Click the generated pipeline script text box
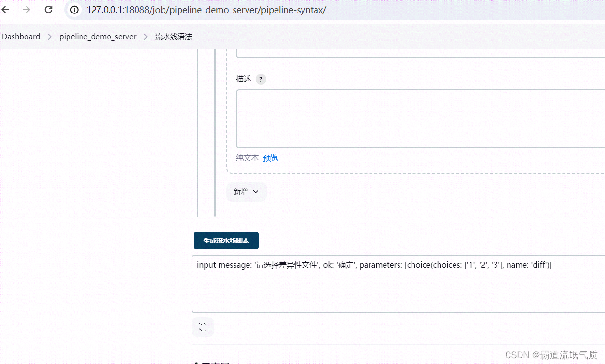 pyautogui.click(x=399, y=284)
